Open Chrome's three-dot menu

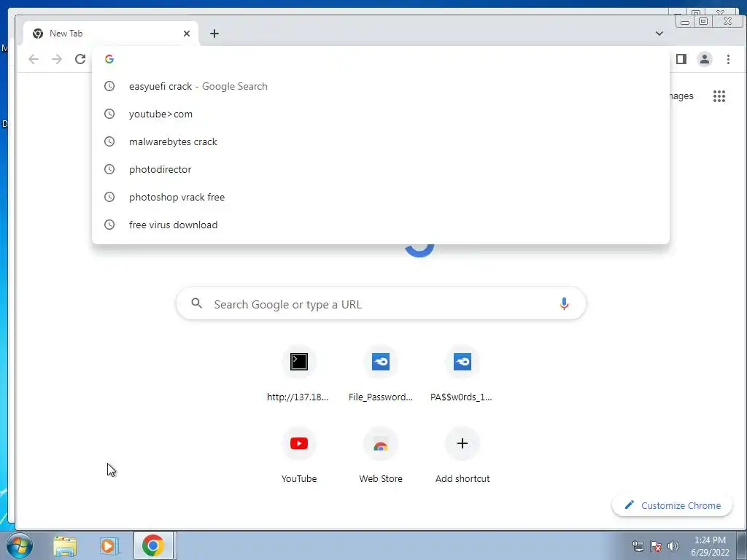pos(728,59)
